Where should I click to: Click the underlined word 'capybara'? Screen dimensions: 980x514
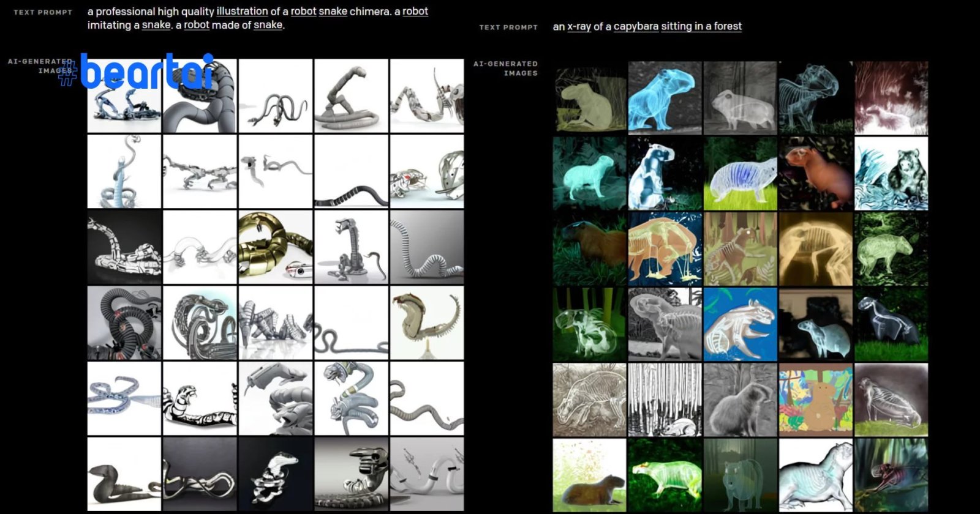636,26
